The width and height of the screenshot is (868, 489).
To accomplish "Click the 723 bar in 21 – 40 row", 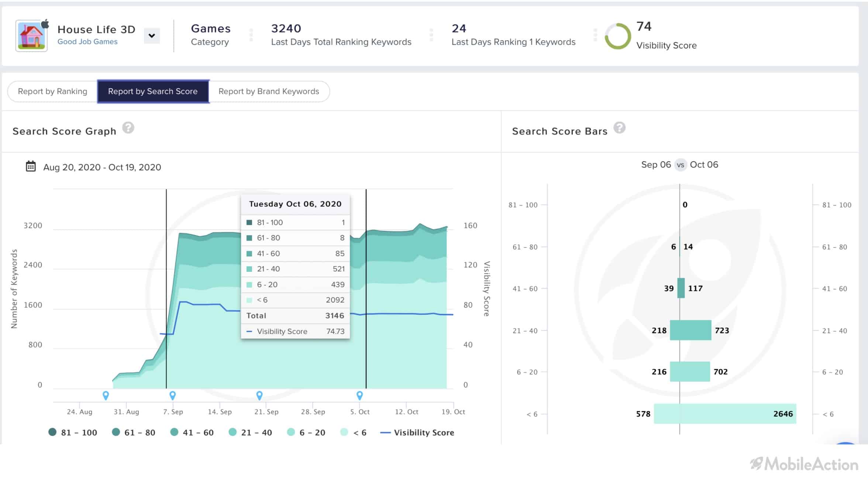I will 695,330.
